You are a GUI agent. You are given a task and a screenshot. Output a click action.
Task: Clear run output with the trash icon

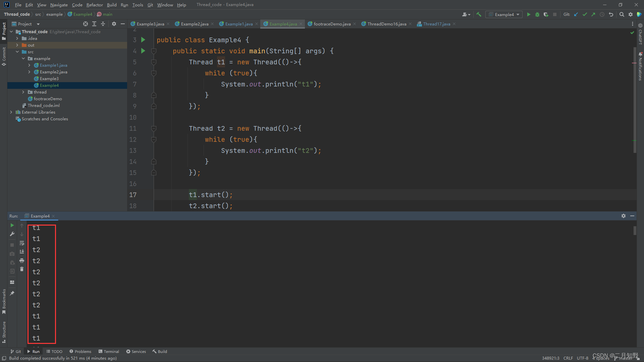point(22,269)
